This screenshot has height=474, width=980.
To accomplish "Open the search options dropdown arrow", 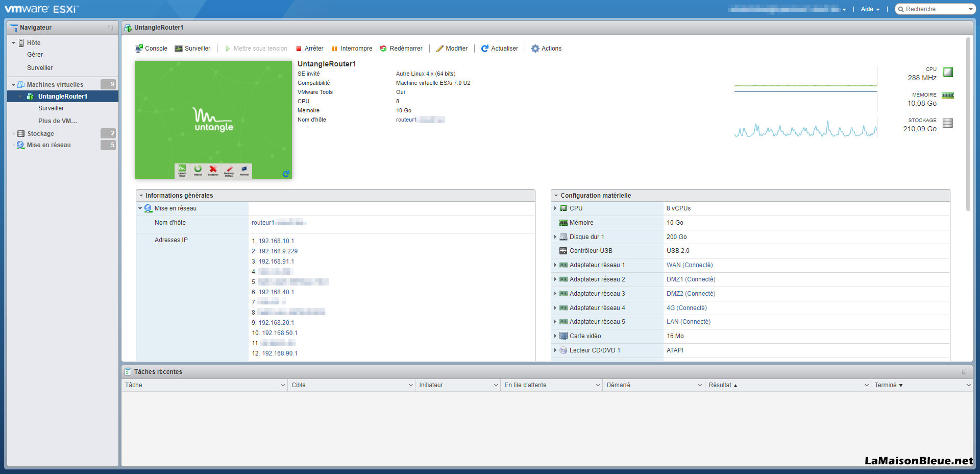I will pyautogui.click(x=971, y=9).
